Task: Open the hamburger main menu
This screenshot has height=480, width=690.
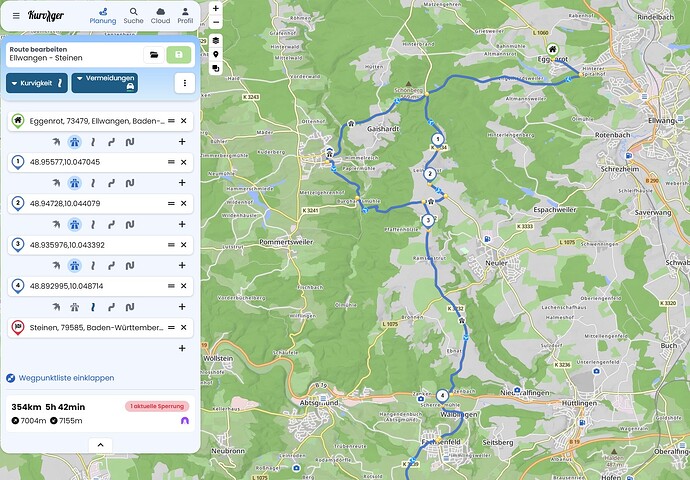Action: (x=16, y=16)
